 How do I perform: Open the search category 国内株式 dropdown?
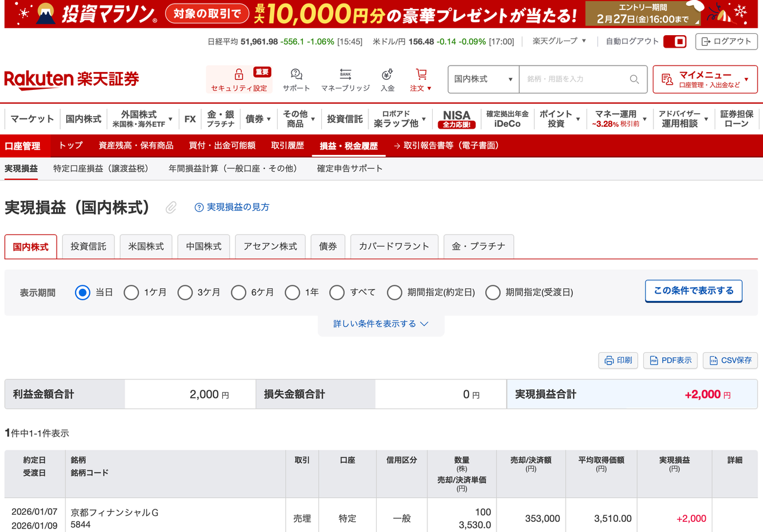483,79
